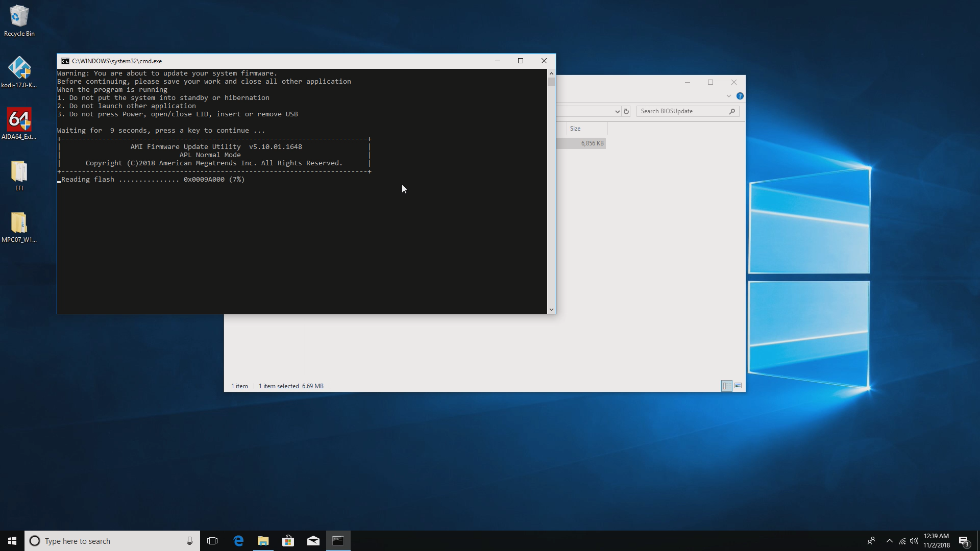Minimize the cmd.exe window
The height and width of the screenshot is (551, 980).
pyautogui.click(x=498, y=61)
